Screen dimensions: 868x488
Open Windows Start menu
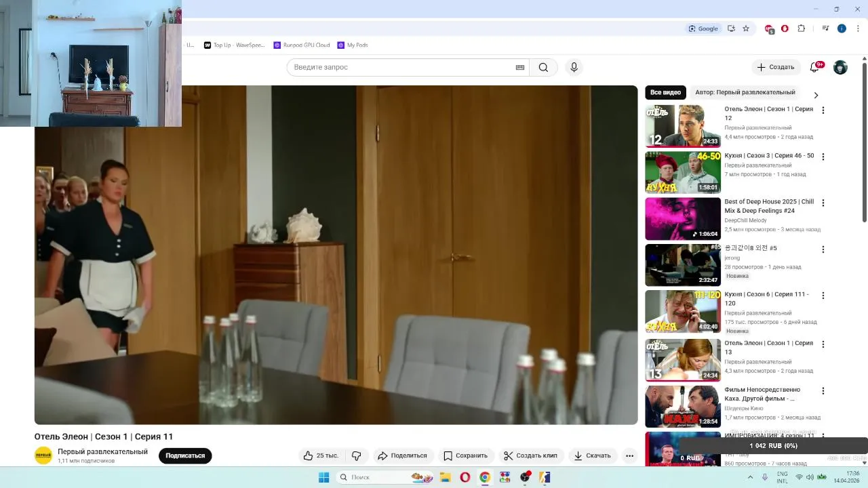(323, 477)
